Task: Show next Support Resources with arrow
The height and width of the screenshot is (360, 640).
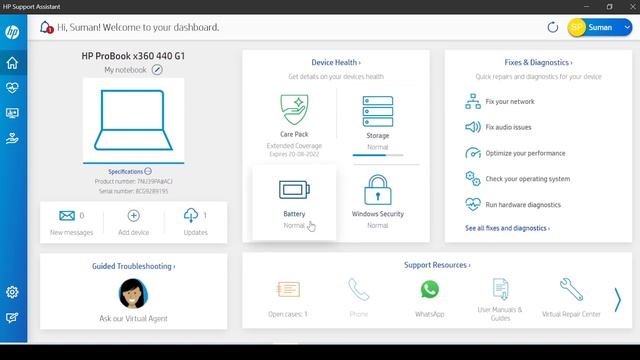Action: pyautogui.click(x=618, y=300)
